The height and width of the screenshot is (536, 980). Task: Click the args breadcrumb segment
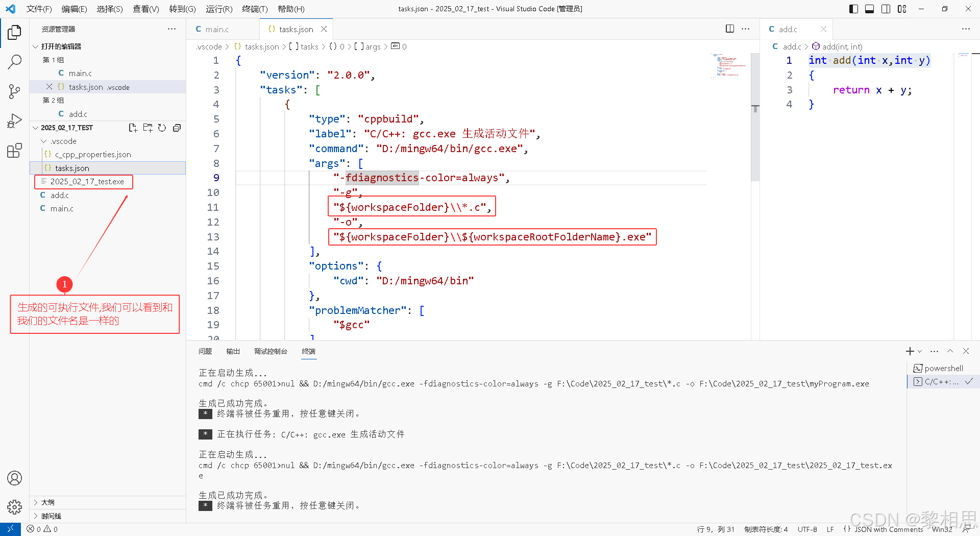coord(367,46)
